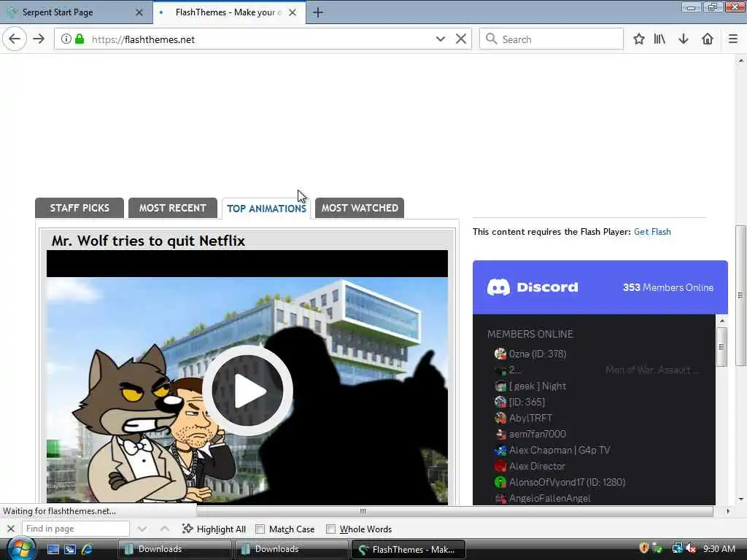
Task: Click the Discord widget scrollbar thumb
Action: click(721, 347)
